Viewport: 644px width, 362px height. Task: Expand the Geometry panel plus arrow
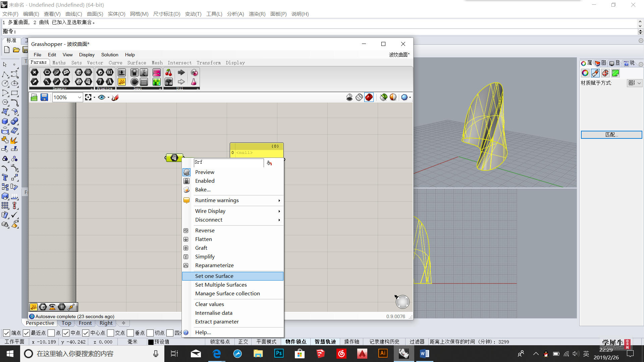click(92, 88)
